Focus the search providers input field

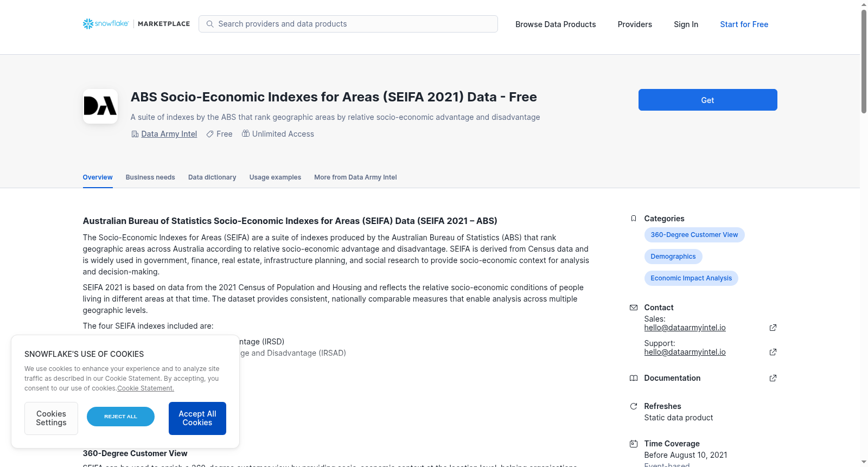pyautogui.click(x=348, y=24)
